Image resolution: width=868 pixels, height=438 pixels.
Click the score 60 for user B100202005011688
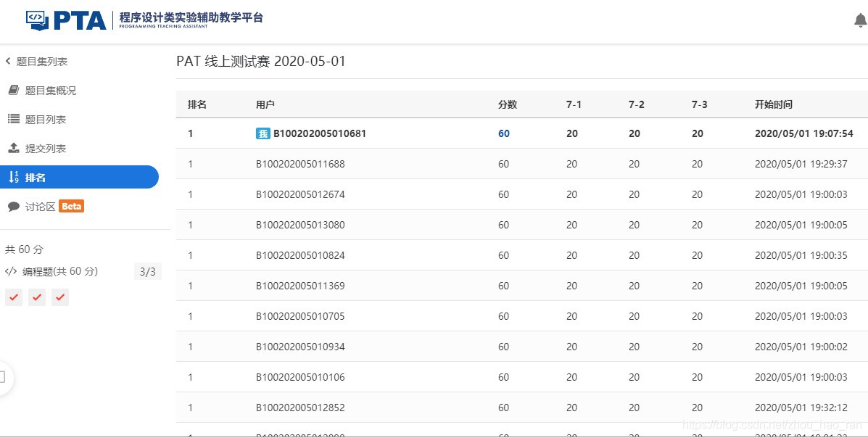(504, 164)
